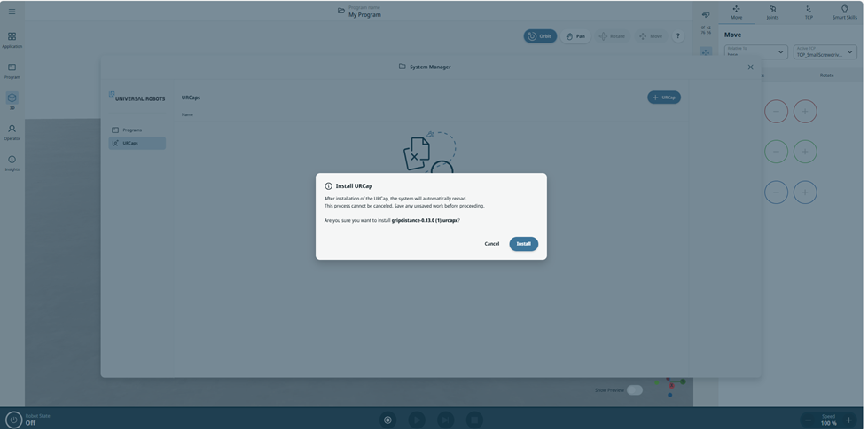The width and height of the screenshot is (868, 432).
Task: Open the Program name folder selector
Action: click(x=341, y=12)
